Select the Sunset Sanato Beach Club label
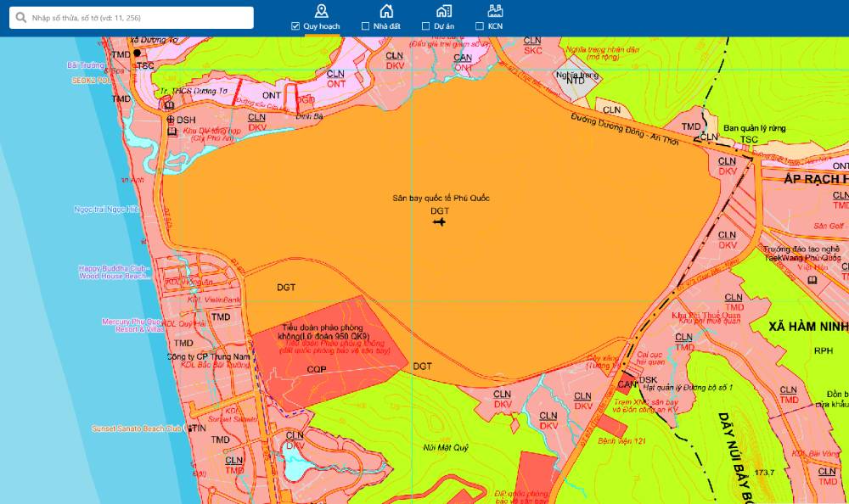The height and width of the screenshot is (504, 849). coord(136,429)
